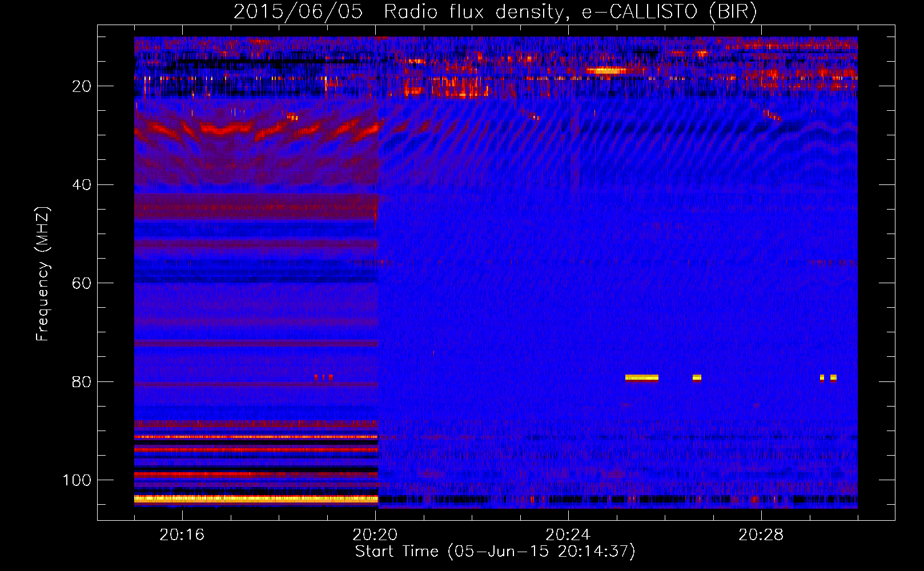Image resolution: width=924 pixels, height=571 pixels.
Task: Click the time tick label "20:20"
Action: pyautogui.click(x=375, y=535)
